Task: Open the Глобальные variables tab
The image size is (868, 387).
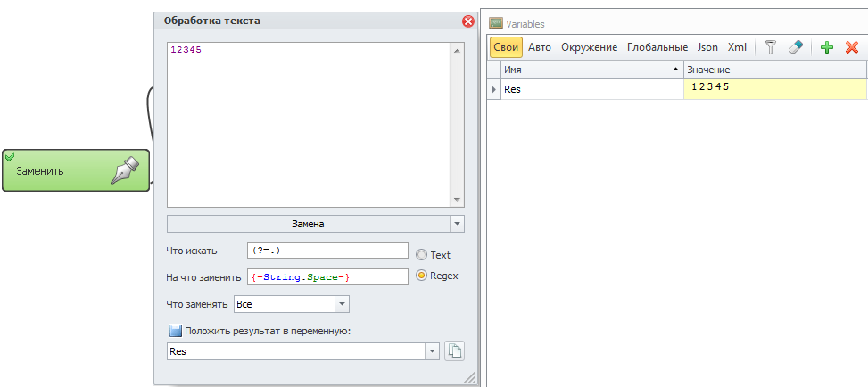Action: click(x=657, y=47)
